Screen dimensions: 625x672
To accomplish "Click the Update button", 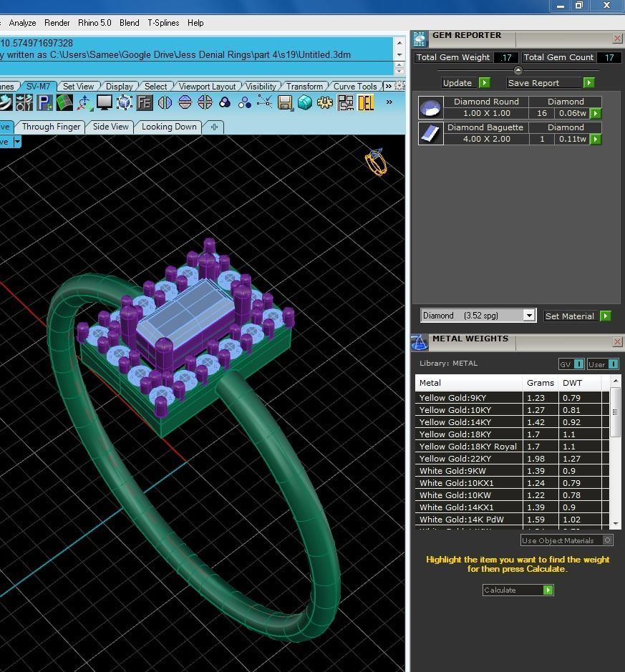I will (457, 83).
